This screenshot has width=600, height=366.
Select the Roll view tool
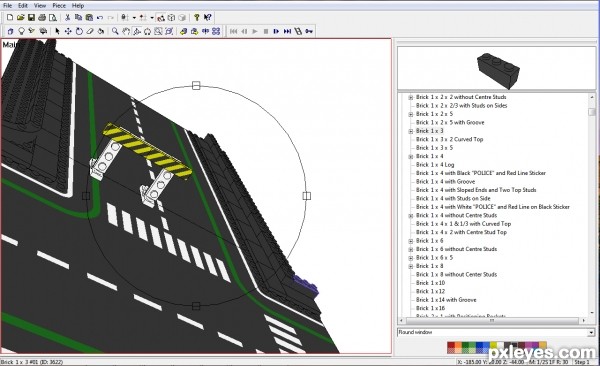tap(147, 31)
